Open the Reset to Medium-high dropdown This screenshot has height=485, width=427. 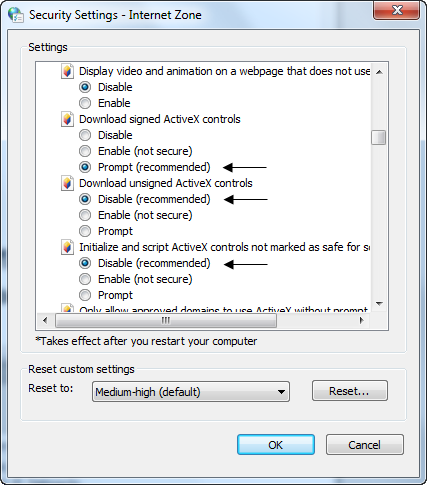[191, 392]
